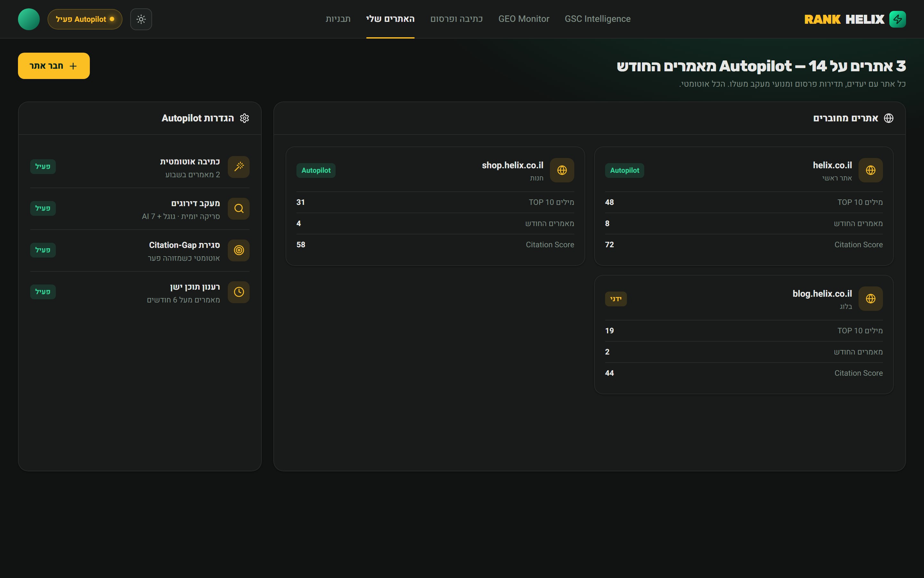The image size is (924, 578).
Task: Click 'אוטומטי כשמזוהה פער' subtitle
Action: 184,258
